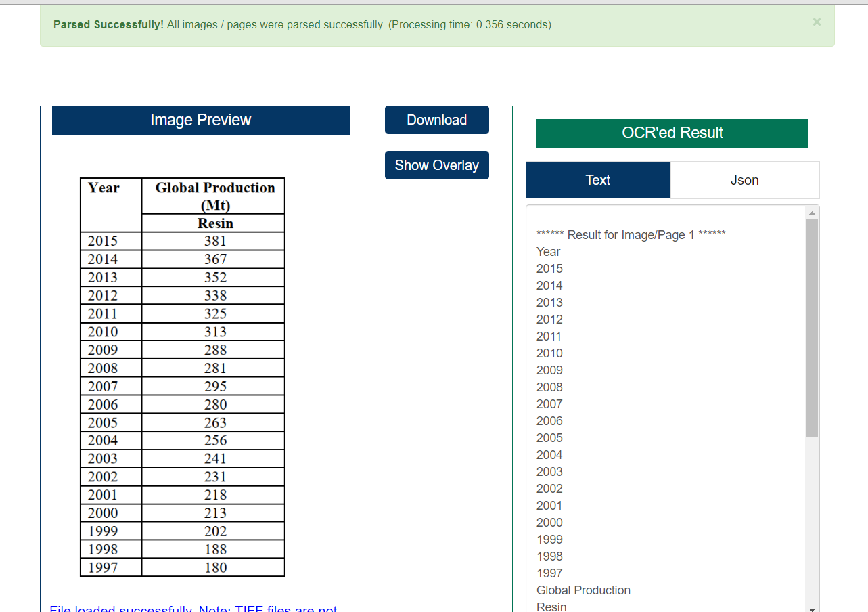Screen dimensions: 868x612
Task: Click value 381 in the preview table
Action: click(215, 241)
